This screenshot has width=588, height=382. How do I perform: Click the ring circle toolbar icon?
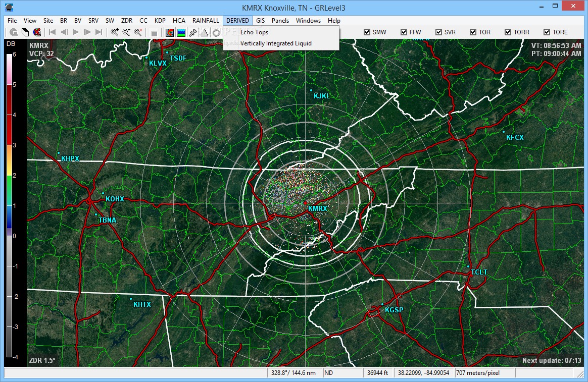click(216, 32)
